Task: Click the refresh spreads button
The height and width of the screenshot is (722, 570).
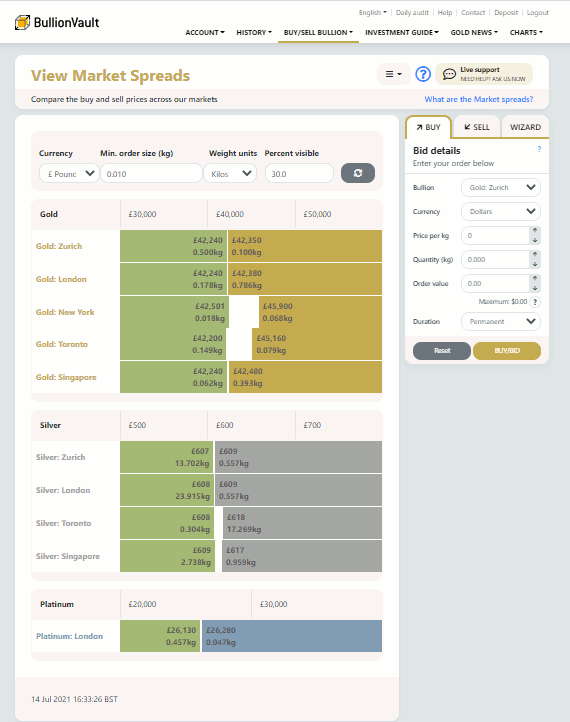Action: [358, 173]
